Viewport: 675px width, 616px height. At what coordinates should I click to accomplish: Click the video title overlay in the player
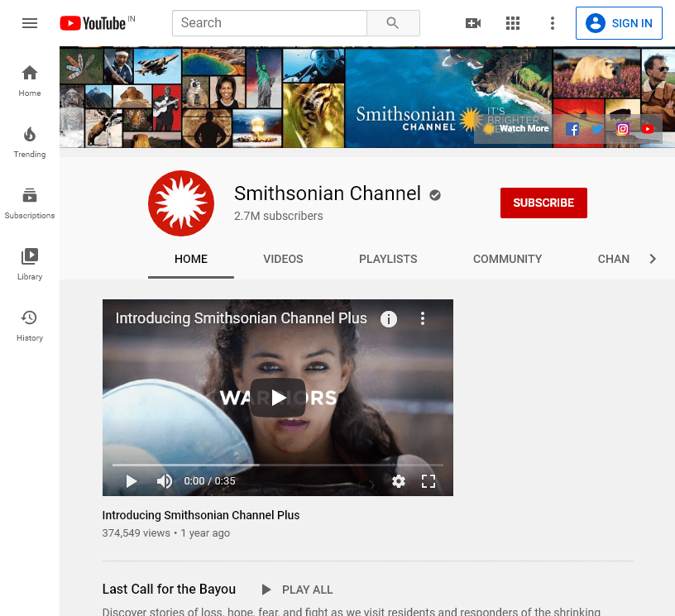click(x=241, y=318)
